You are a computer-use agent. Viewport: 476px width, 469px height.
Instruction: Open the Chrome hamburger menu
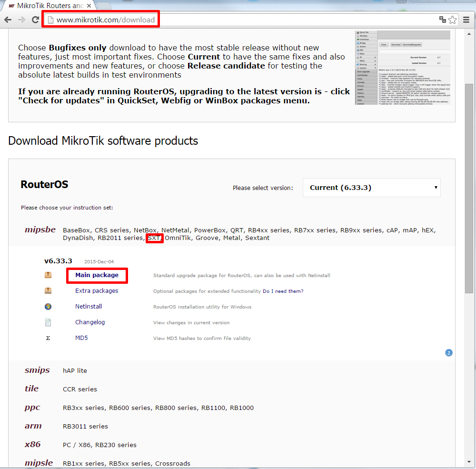click(466, 20)
